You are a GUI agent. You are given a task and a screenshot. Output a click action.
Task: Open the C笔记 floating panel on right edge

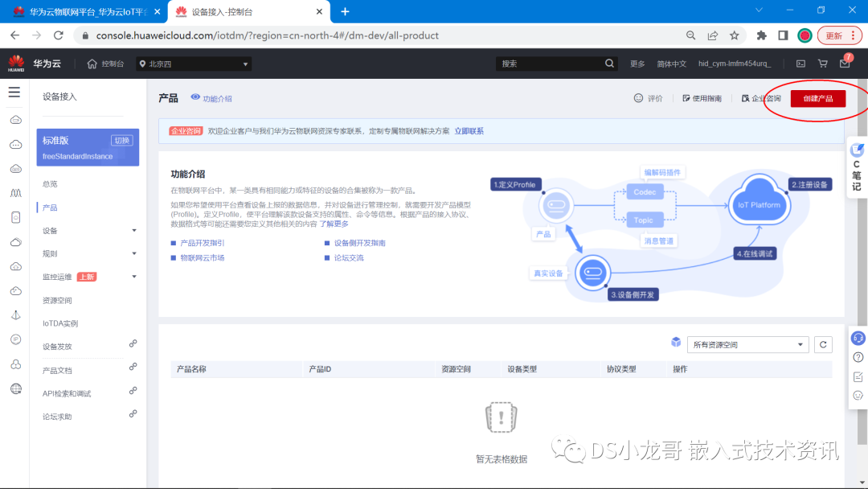857,168
